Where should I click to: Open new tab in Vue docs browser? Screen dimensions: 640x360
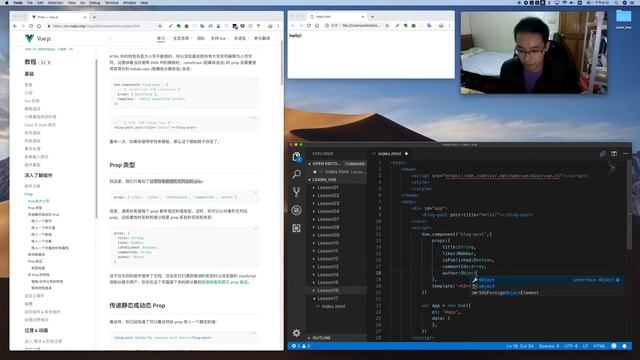coord(94,17)
